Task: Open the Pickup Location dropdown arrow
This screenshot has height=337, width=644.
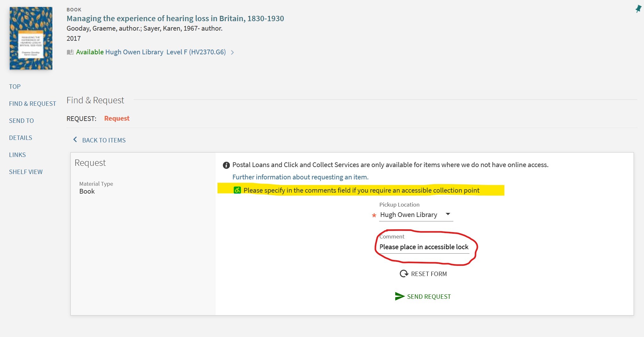Action: (x=448, y=214)
